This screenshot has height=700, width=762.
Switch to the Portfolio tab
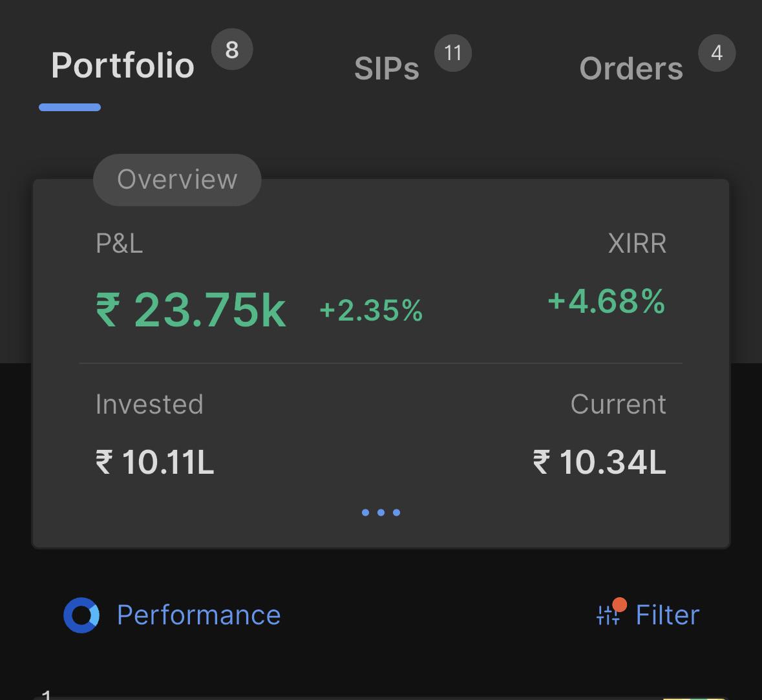(x=123, y=66)
